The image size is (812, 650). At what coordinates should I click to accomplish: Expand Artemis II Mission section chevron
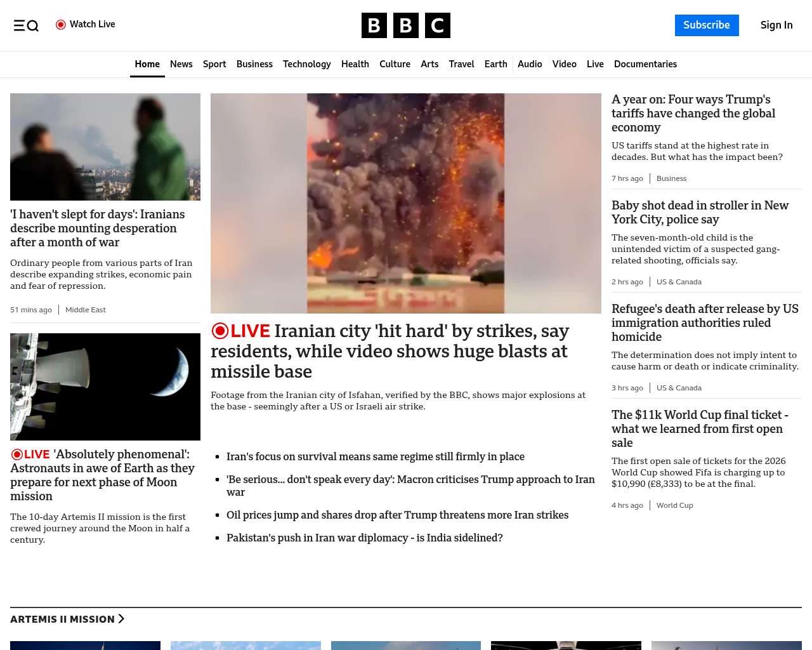pyautogui.click(x=121, y=619)
